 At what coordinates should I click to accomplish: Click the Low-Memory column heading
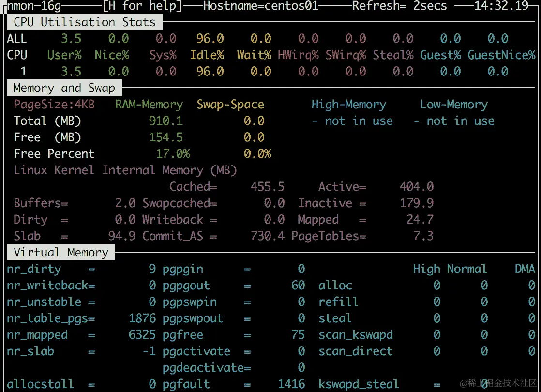454,104
